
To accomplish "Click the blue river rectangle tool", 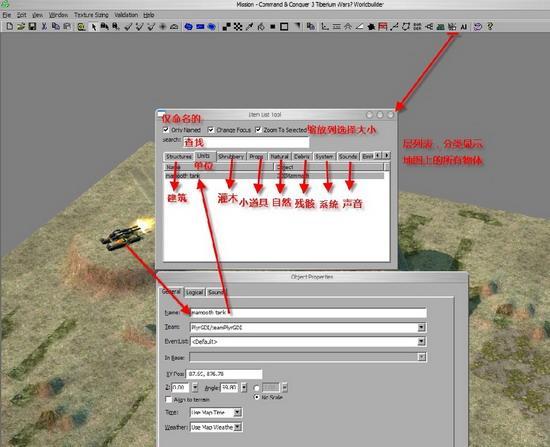I will (200, 27).
